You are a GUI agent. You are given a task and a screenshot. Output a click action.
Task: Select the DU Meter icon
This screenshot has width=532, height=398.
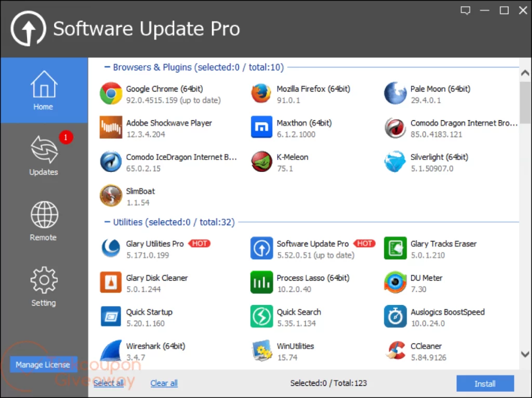point(395,283)
